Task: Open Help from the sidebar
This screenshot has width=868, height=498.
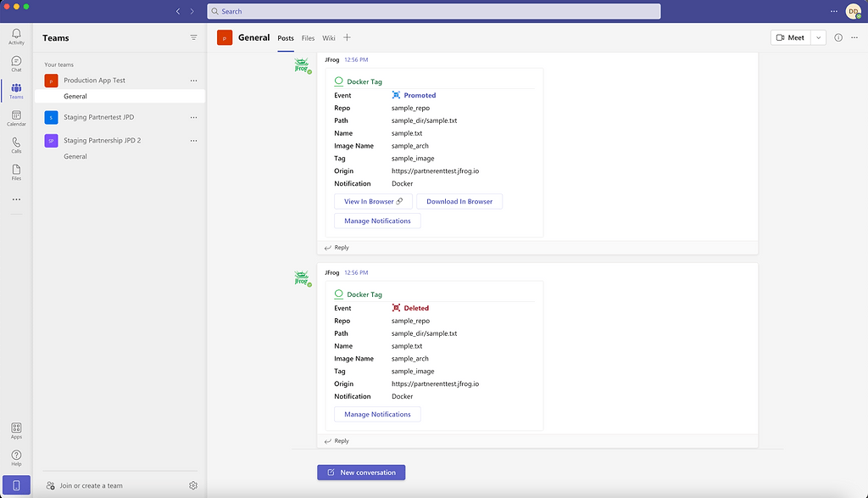Action: click(16, 458)
